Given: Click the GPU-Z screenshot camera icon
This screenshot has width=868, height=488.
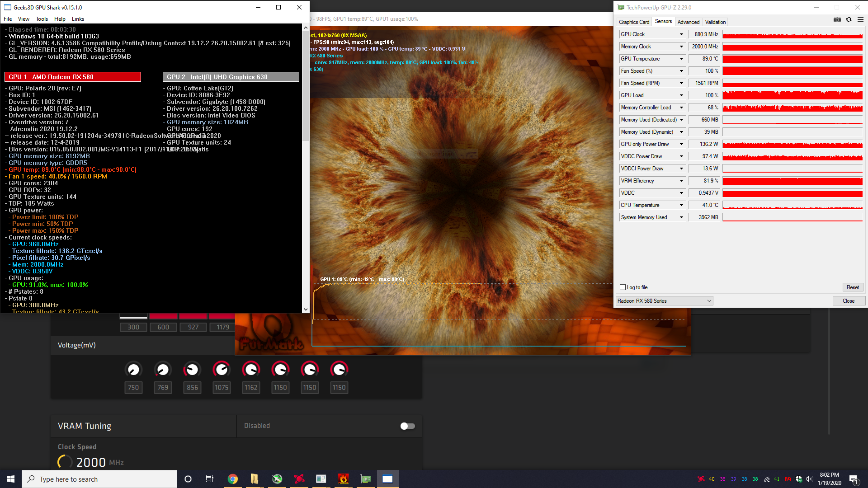Looking at the screenshot, I should point(837,20).
